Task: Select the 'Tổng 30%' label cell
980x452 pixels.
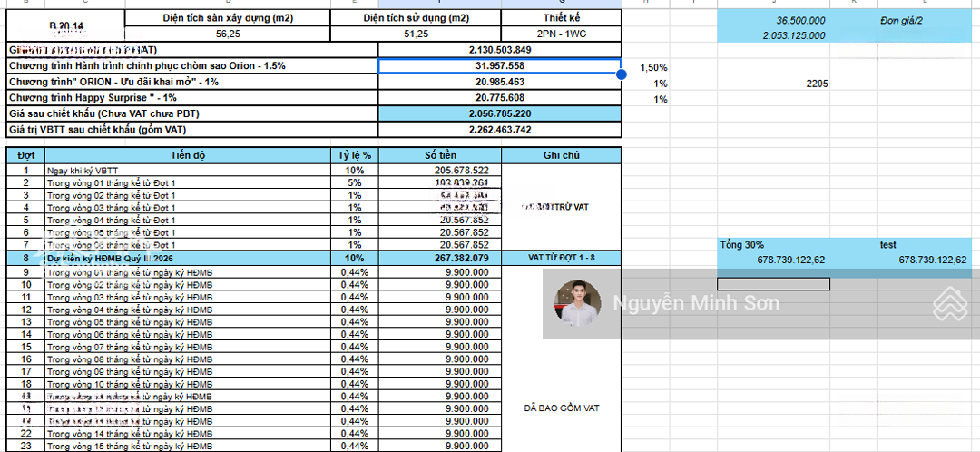Action: (x=771, y=245)
